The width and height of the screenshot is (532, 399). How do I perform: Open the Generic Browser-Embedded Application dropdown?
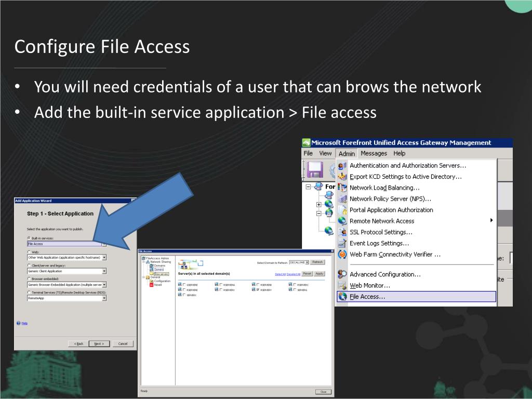[104, 285]
